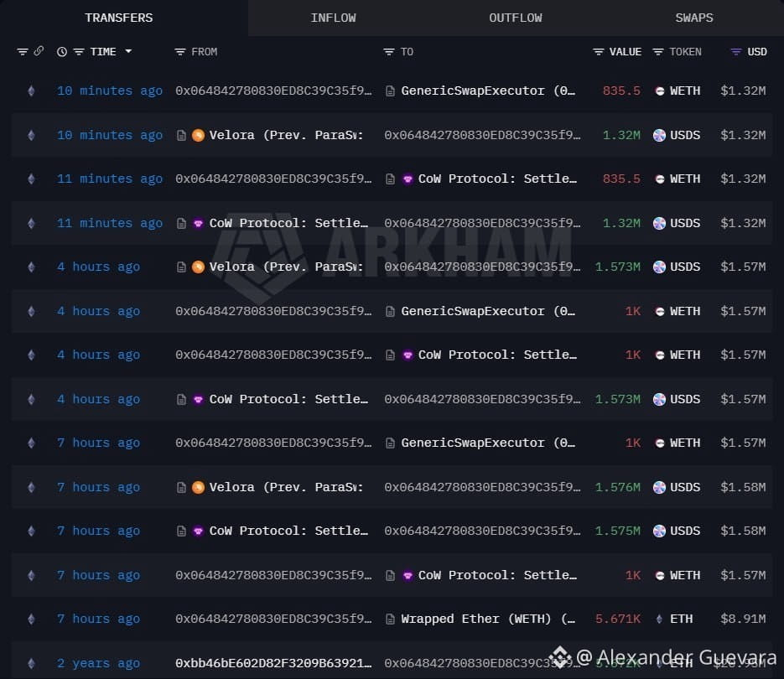Viewport: 784px width, 679px height.
Task: Click the '2 years ago' timestamp
Action: tap(98, 664)
